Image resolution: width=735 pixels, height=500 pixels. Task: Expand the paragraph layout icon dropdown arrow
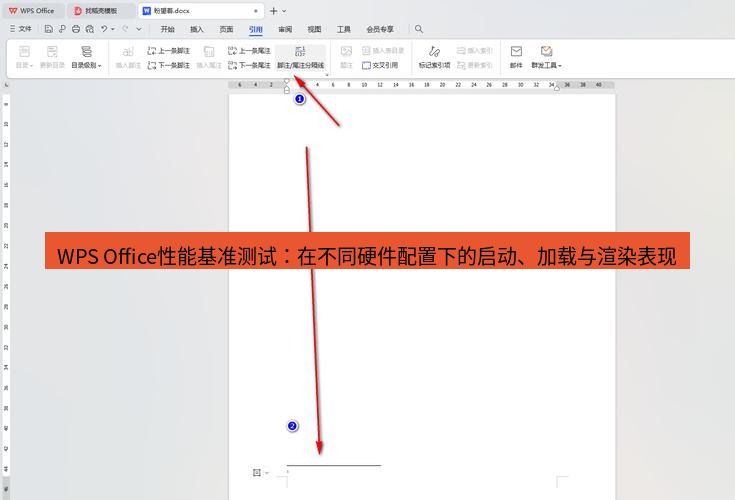[x=267, y=472]
